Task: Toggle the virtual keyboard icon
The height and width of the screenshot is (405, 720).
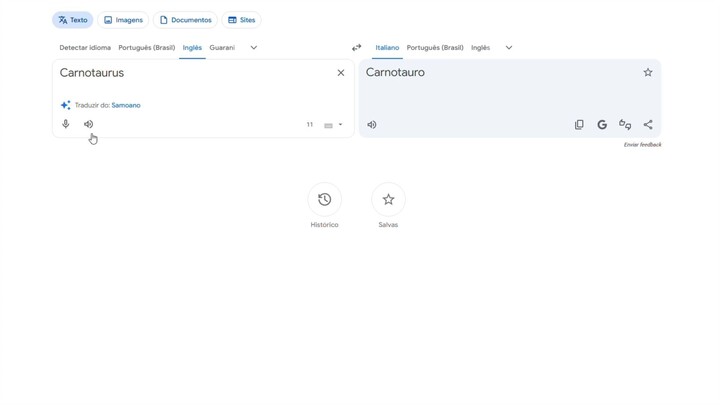Action: tap(328, 125)
